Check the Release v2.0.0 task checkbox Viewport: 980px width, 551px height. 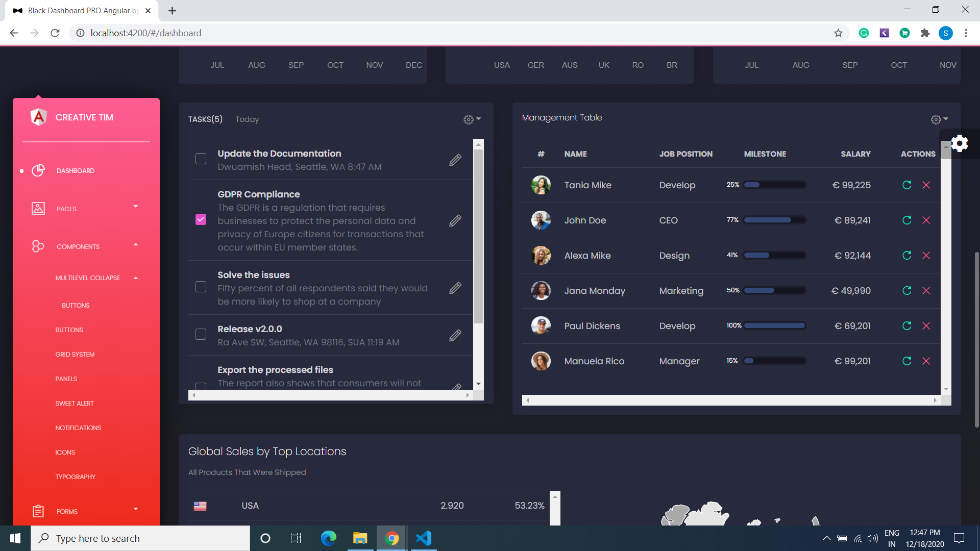point(201,334)
